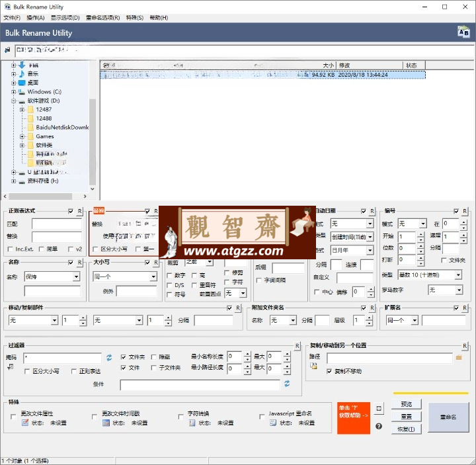Open the 显示选项(D) menu
The image size is (476, 465).
pos(65,18)
